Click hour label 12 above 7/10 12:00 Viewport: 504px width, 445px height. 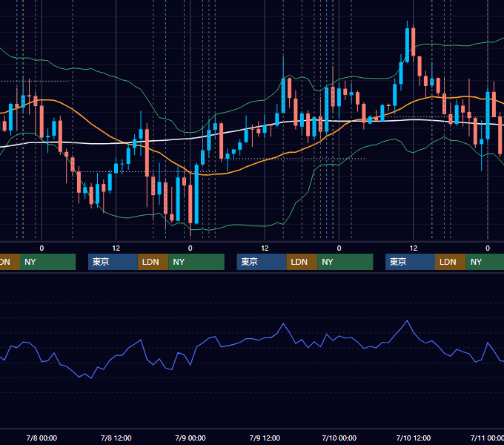[x=414, y=248]
